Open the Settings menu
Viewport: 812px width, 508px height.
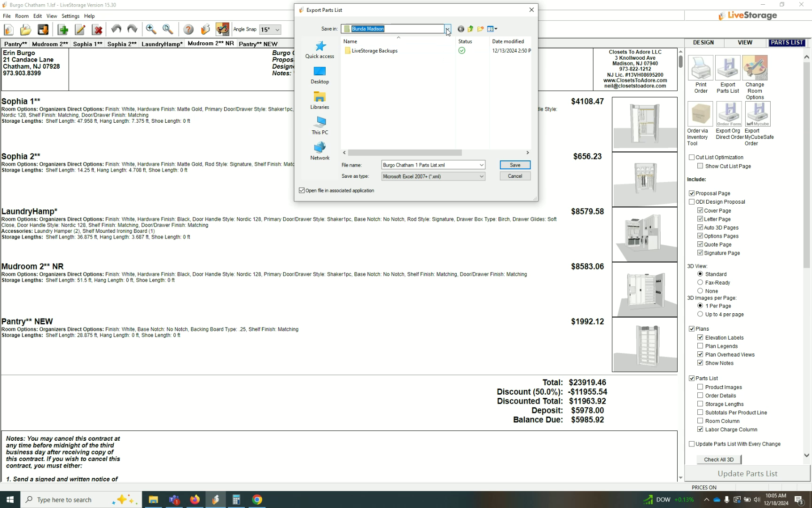point(70,16)
